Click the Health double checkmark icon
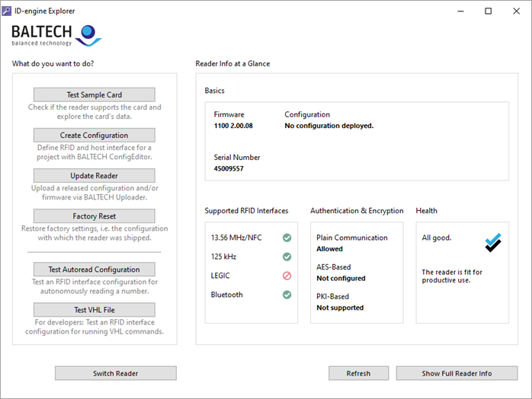This screenshot has width=532, height=399. pos(493,242)
